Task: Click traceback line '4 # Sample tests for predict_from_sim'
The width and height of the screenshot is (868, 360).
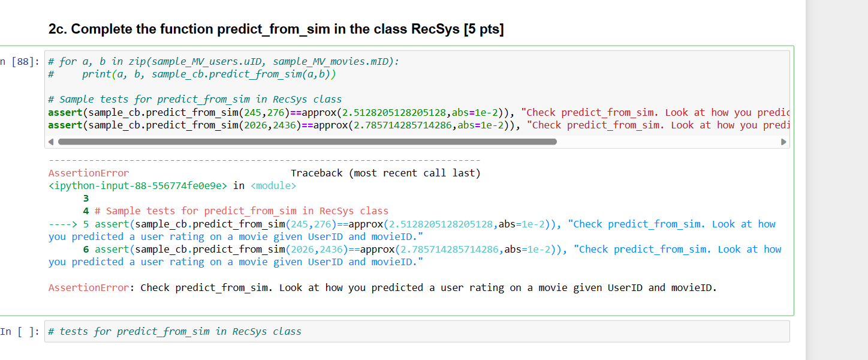Action: [x=236, y=211]
